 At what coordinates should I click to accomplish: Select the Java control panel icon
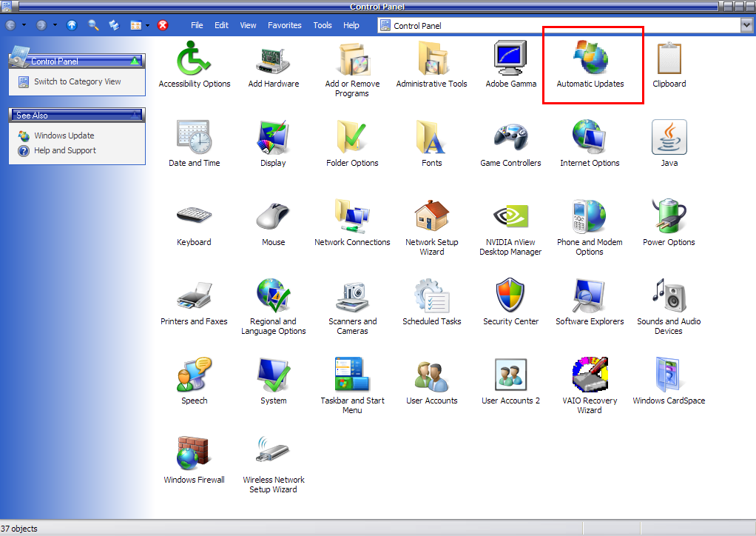669,137
